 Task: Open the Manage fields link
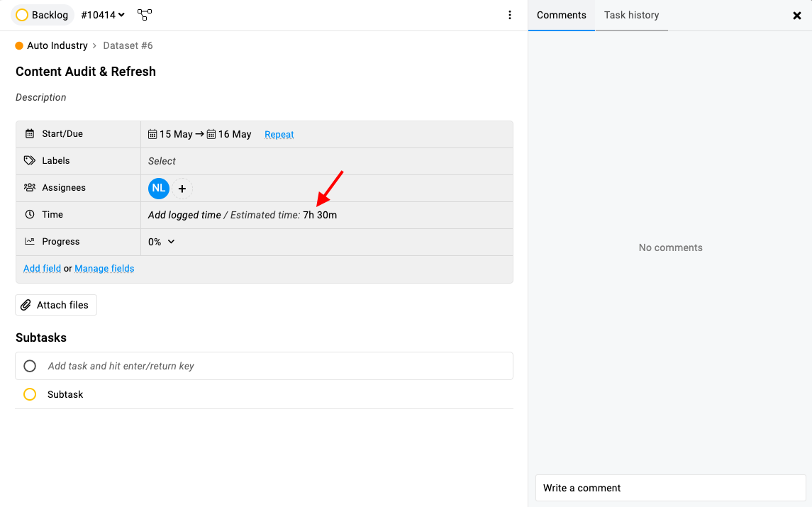tap(104, 268)
